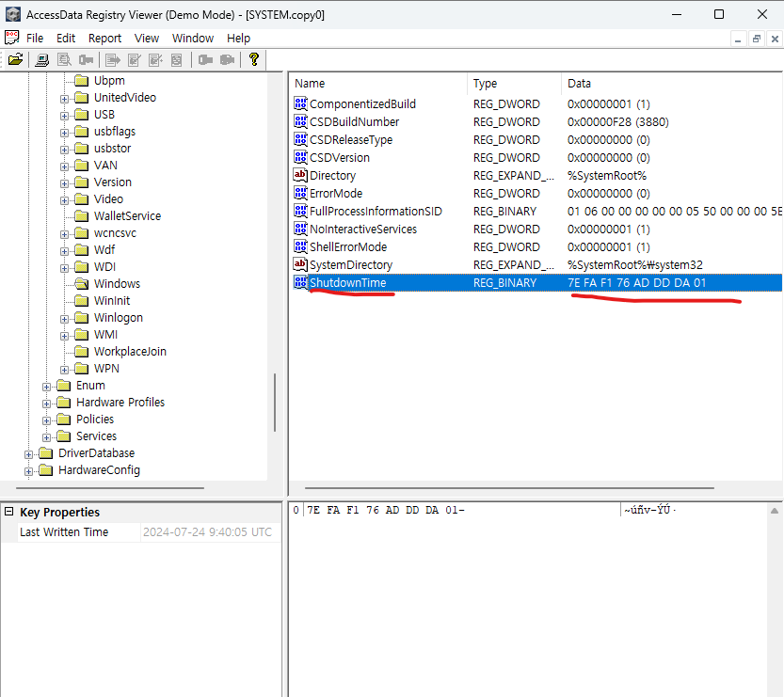This screenshot has width=784, height=697.
Task: Click the greyed document-with-plus toolbar icon
Action: (x=156, y=60)
